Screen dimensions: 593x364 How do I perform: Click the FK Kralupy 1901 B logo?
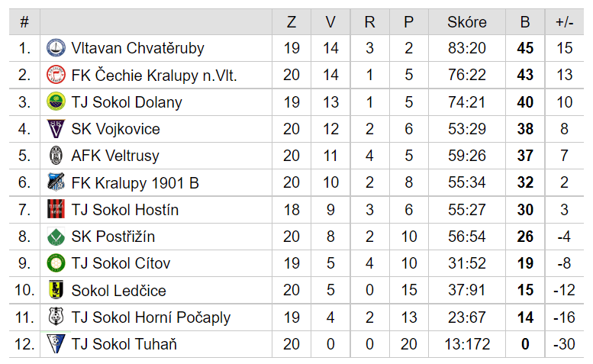pyautogui.click(x=56, y=182)
